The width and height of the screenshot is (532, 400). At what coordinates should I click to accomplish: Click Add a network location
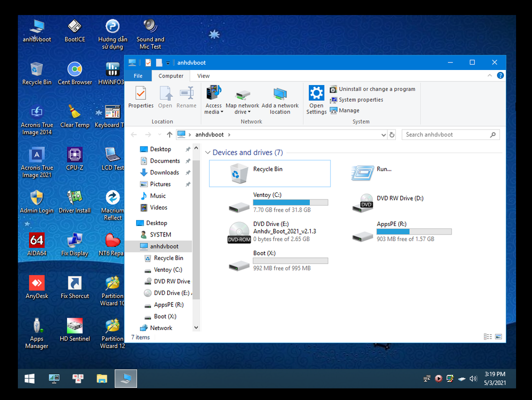(280, 100)
